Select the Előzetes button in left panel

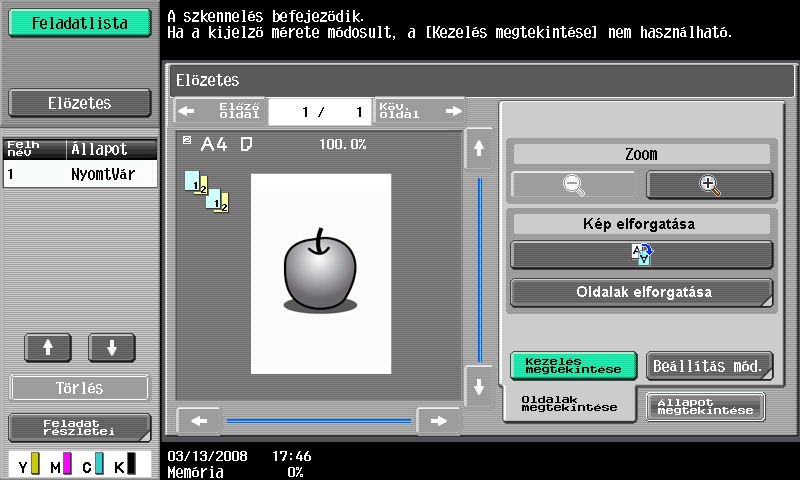(80, 103)
